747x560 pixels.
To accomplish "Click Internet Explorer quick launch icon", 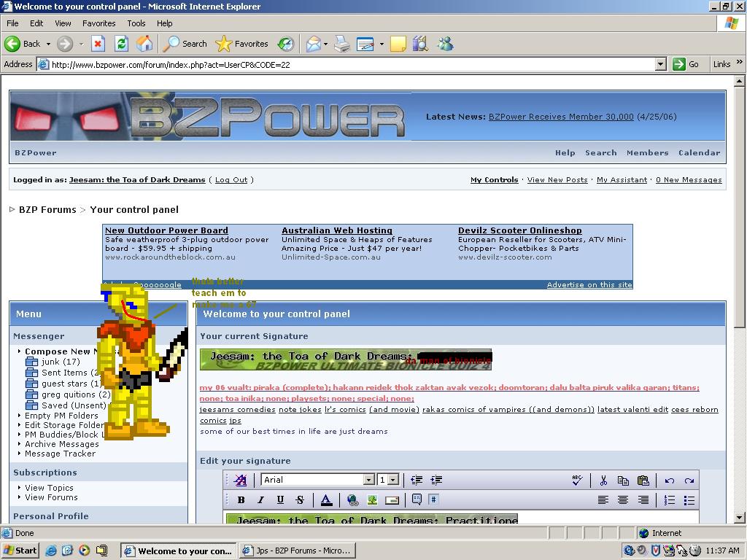I will point(51,551).
